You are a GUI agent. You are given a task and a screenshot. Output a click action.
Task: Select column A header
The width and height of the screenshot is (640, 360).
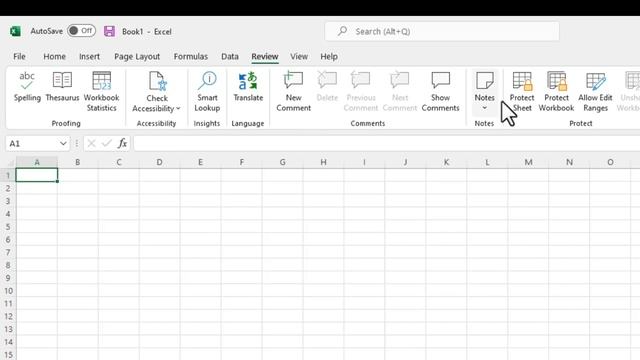click(x=37, y=162)
